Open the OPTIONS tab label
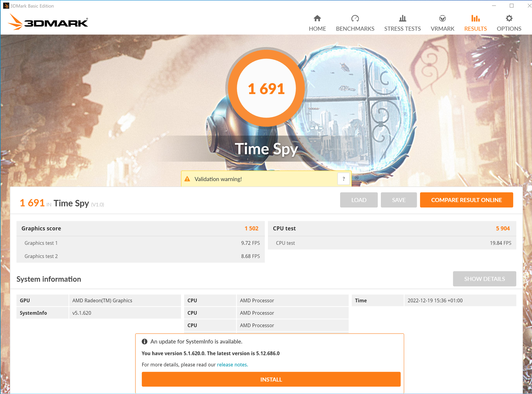The height and width of the screenshot is (394, 532). pyautogui.click(x=509, y=29)
